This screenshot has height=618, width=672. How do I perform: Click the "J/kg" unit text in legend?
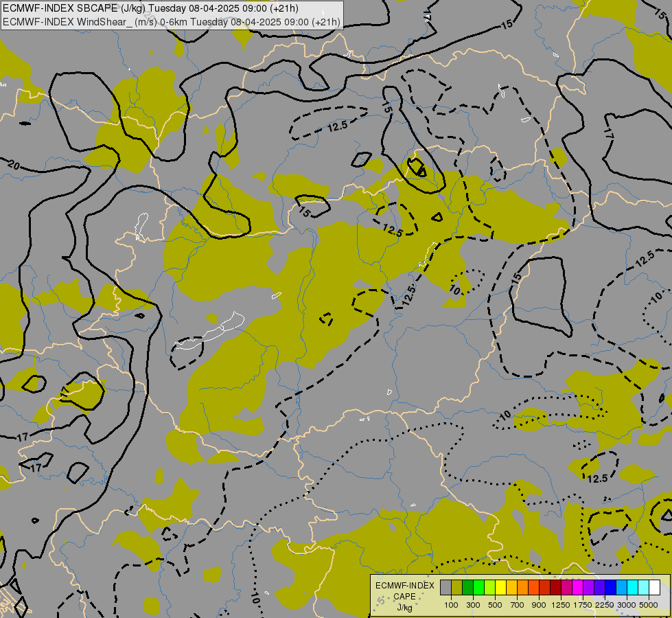404,608
